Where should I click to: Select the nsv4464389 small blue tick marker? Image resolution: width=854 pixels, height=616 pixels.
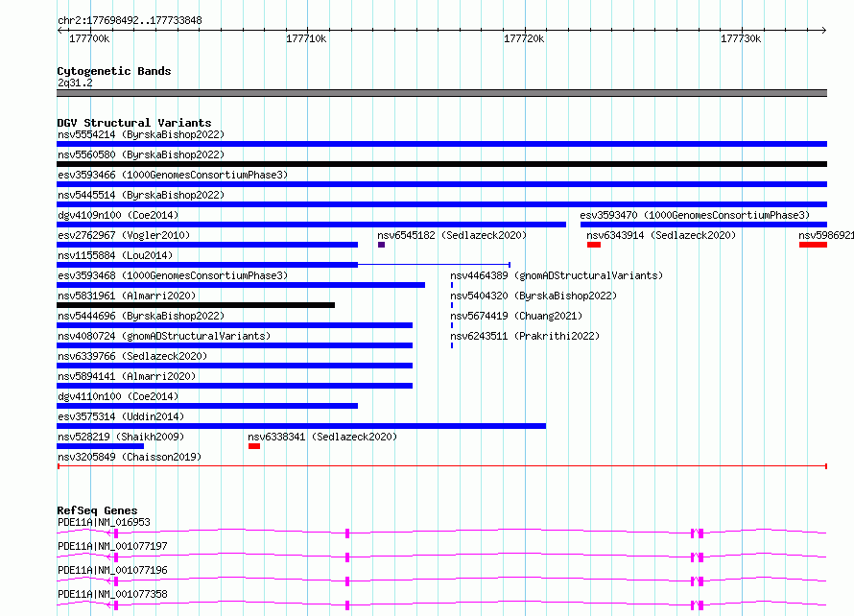coord(452,285)
